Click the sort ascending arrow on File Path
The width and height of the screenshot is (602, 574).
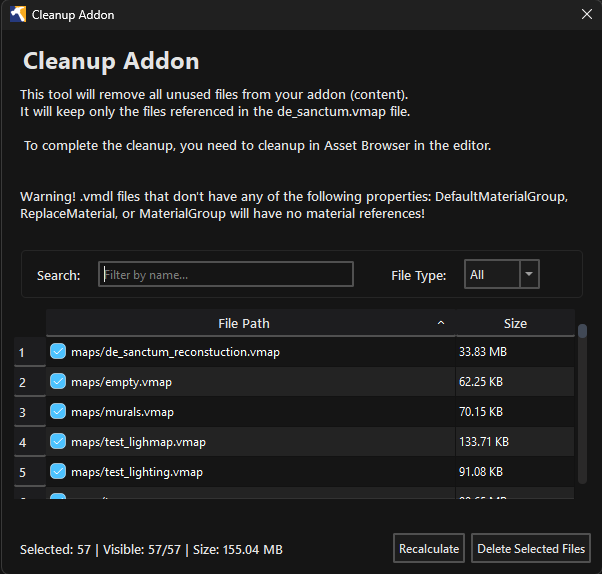pyautogui.click(x=441, y=323)
